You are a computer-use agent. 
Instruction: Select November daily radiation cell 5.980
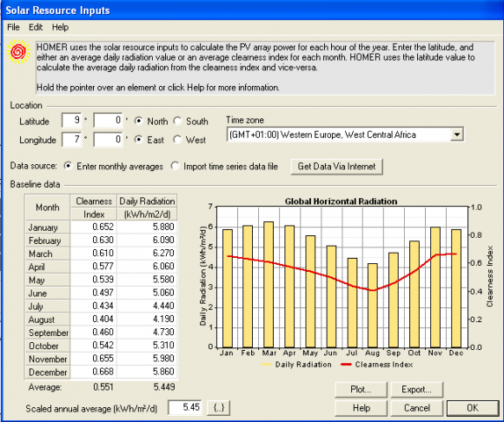point(147,359)
